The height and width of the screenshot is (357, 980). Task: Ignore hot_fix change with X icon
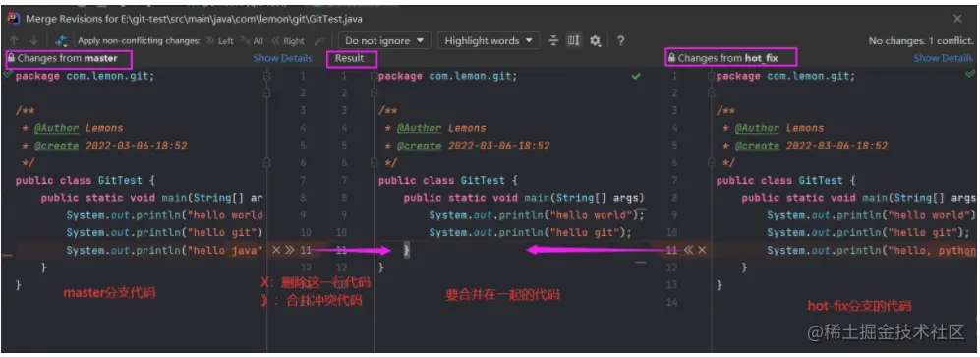click(x=702, y=250)
